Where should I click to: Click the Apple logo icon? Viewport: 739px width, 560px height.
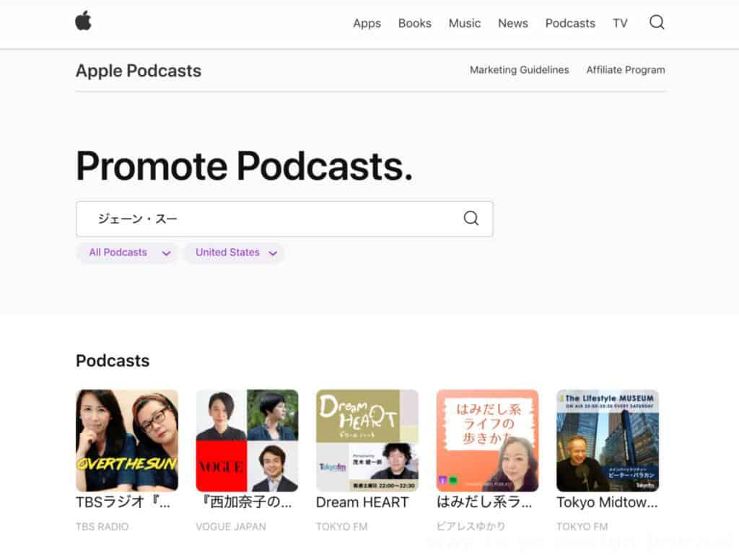[84, 21]
